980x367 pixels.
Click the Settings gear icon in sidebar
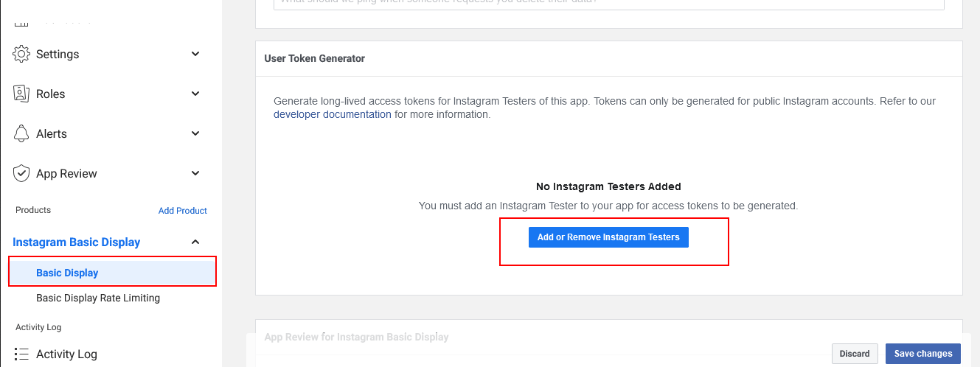coord(21,55)
